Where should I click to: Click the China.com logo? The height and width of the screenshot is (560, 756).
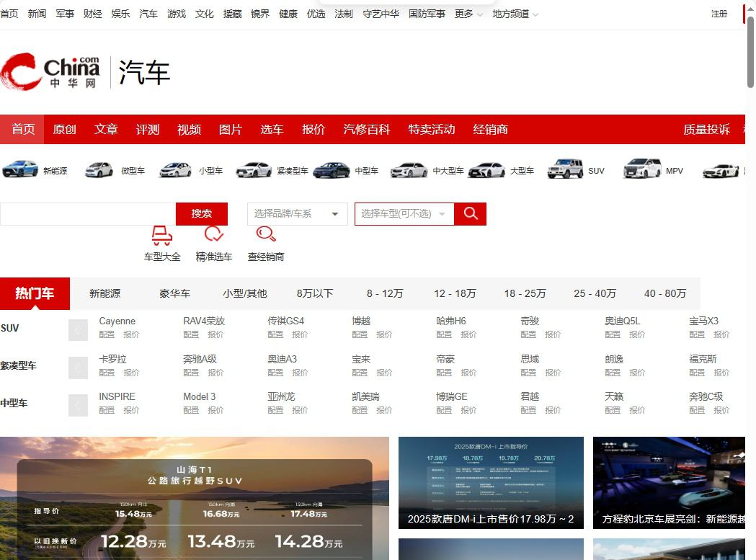click(50, 72)
